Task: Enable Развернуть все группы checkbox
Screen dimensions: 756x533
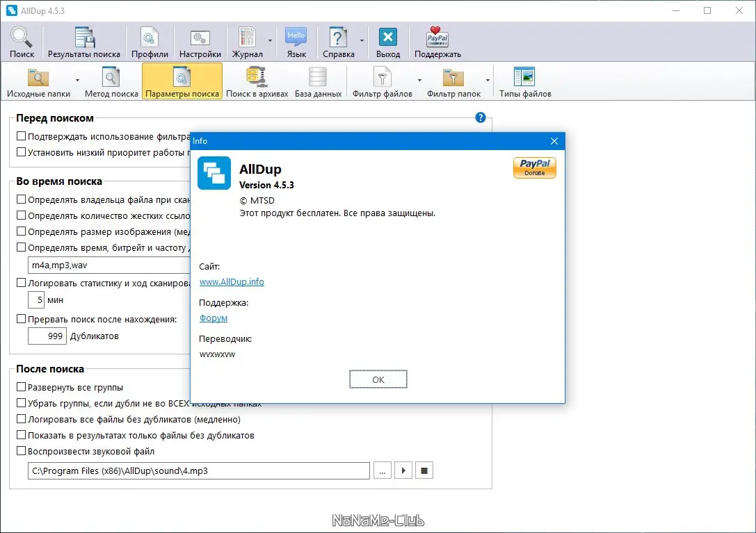Action: (22, 386)
